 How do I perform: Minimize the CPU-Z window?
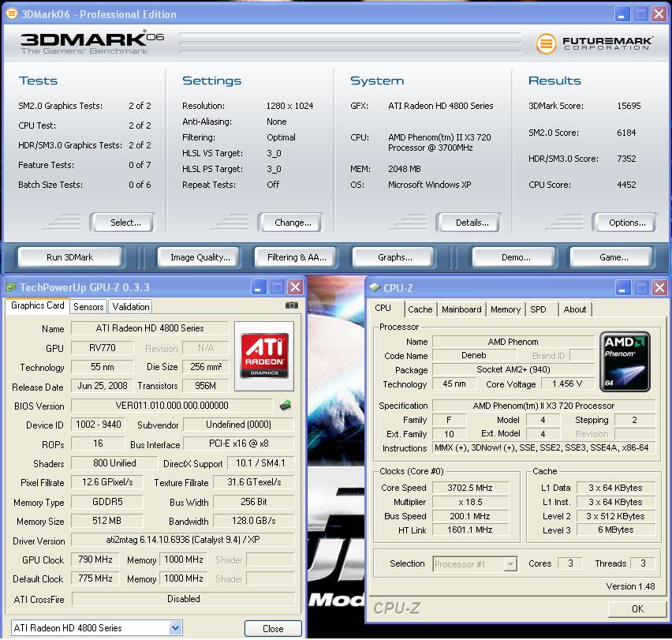coord(622,287)
